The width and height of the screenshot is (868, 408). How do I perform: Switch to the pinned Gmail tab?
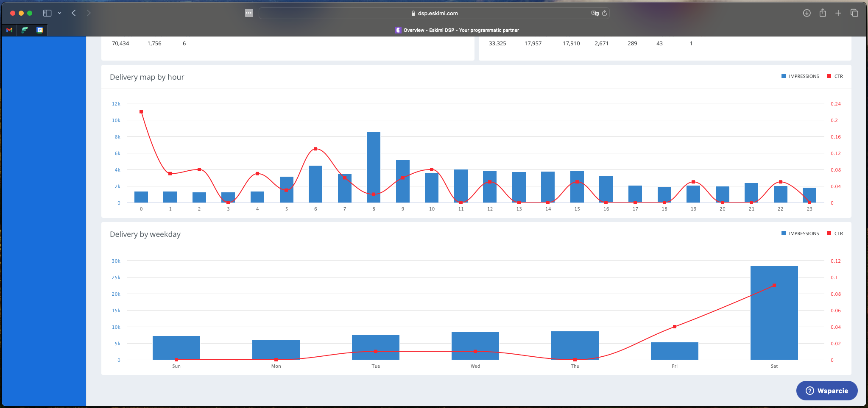click(x=9, y=30)
